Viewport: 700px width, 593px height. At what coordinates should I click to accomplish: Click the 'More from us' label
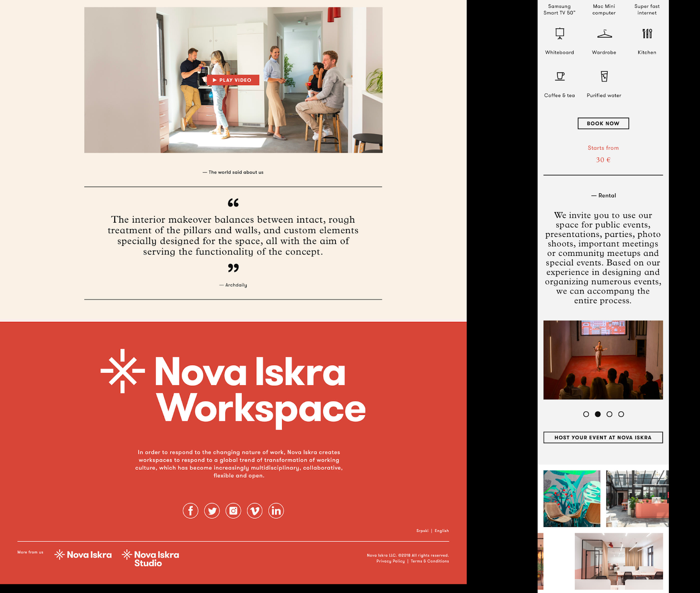(30, 552)
